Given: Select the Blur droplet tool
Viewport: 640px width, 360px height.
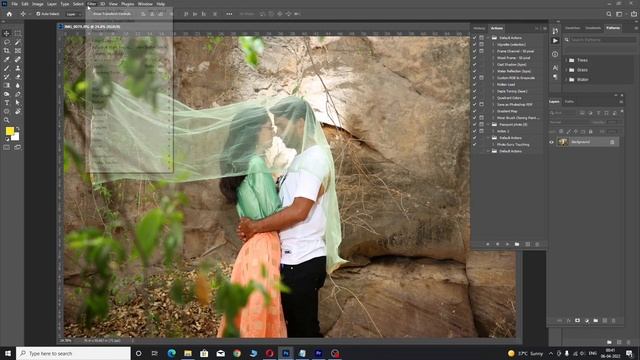Looking at the screenshot, I should [18, 85].
